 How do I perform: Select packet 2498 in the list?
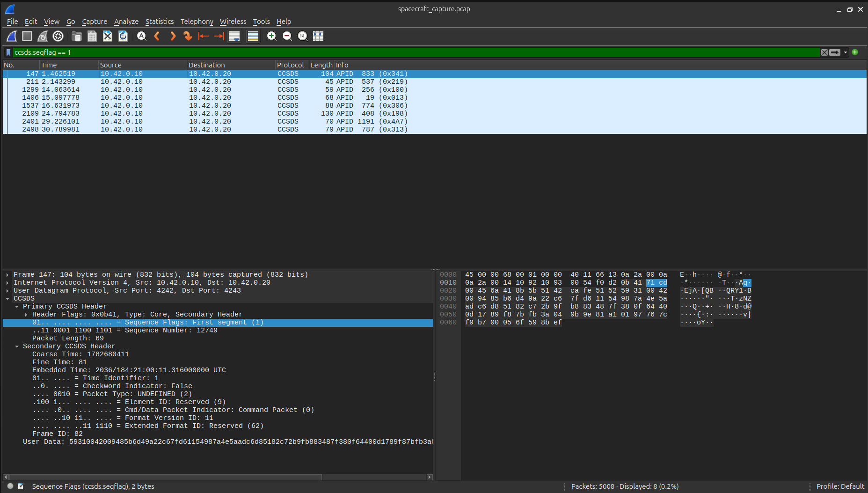point(434,130)
